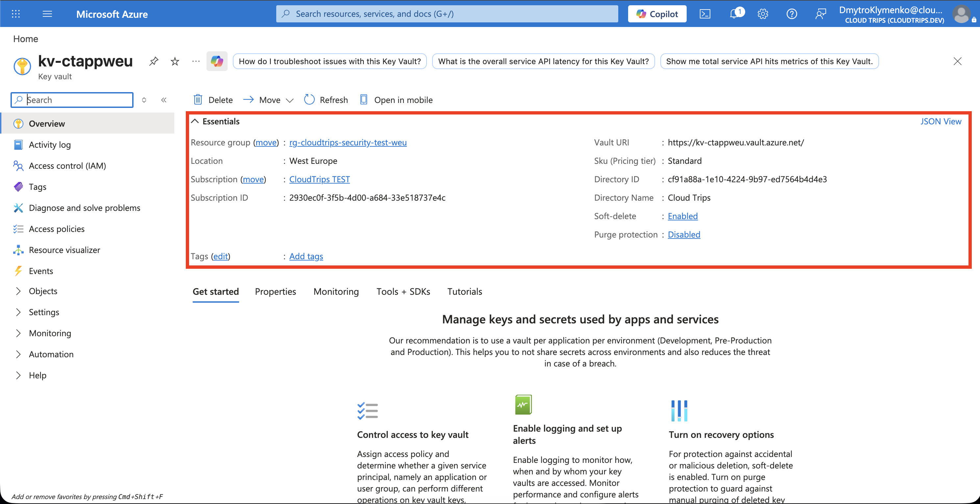The image size is (980, 504).
Task: Open the JSON View link
Action: coord(941,121)
